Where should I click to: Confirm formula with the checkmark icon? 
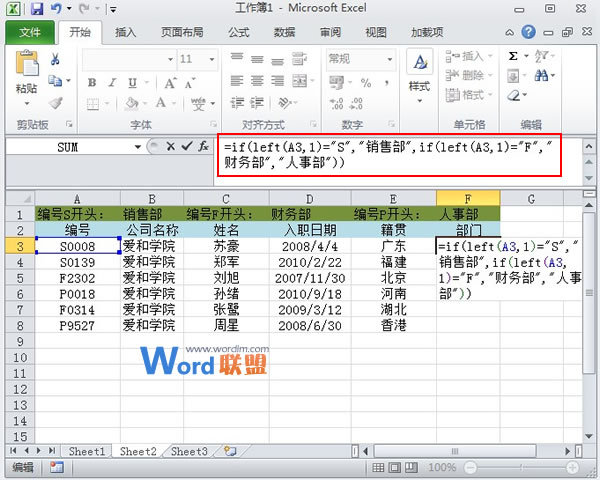(186, 146)
